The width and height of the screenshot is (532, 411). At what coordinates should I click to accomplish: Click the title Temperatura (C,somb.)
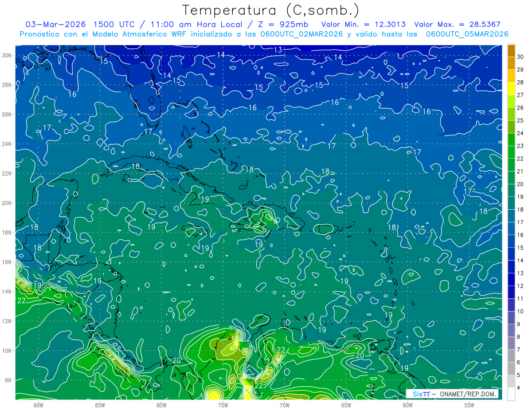click(x=271, y=10)
